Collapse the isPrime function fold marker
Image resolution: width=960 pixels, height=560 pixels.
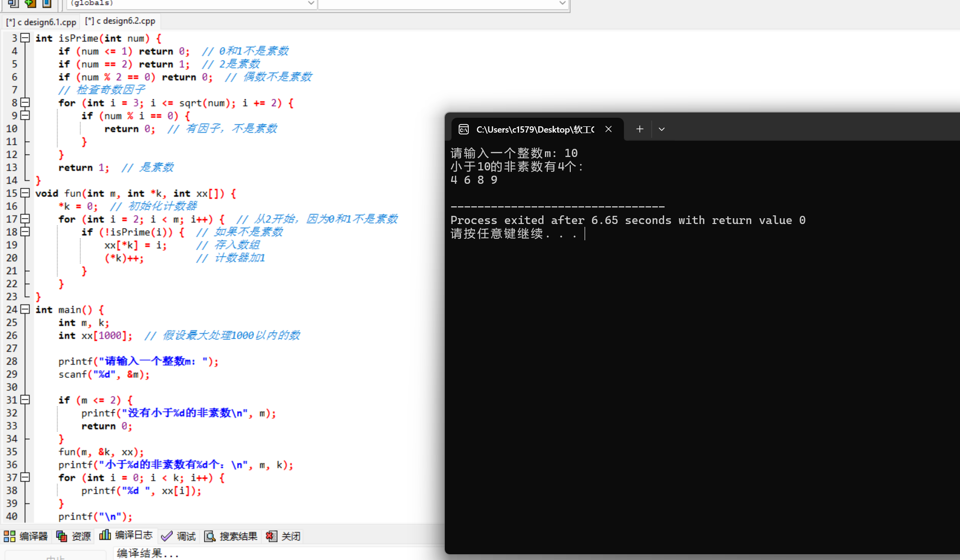click(x=25, y=38)
